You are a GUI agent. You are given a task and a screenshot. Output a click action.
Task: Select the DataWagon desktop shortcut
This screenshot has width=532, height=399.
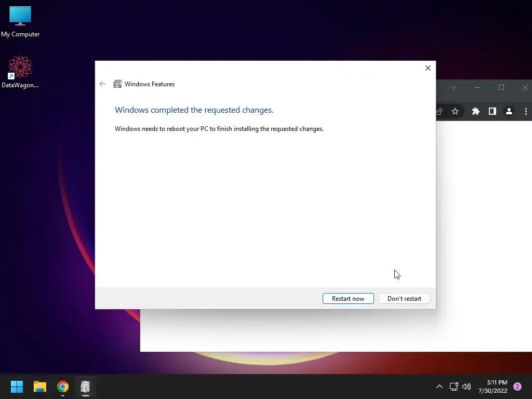(x=20, y=72)
